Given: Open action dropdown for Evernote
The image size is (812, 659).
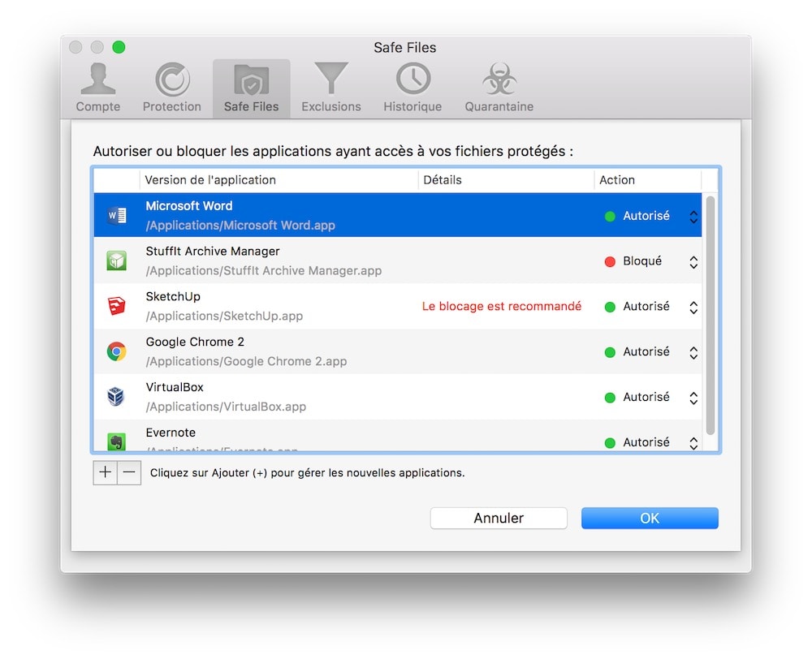Looking at the screenshot, I should coord(693,442).
